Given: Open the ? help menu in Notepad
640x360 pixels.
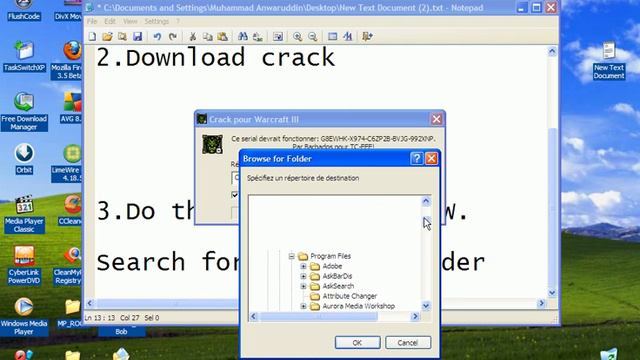Looking at the screenshot, I should point(178,21).
